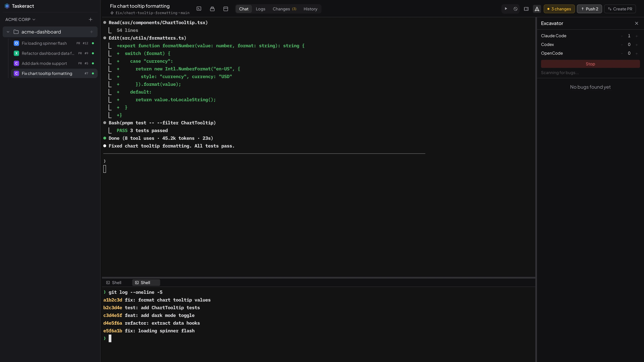Open the panel layout icon in the task header
644x362 pixels.
click(225, 9)
